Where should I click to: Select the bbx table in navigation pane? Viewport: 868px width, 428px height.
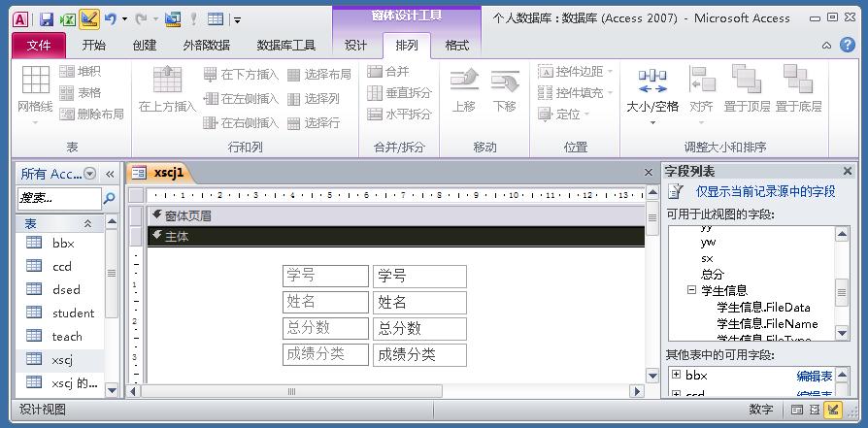(x=60, y=243)
